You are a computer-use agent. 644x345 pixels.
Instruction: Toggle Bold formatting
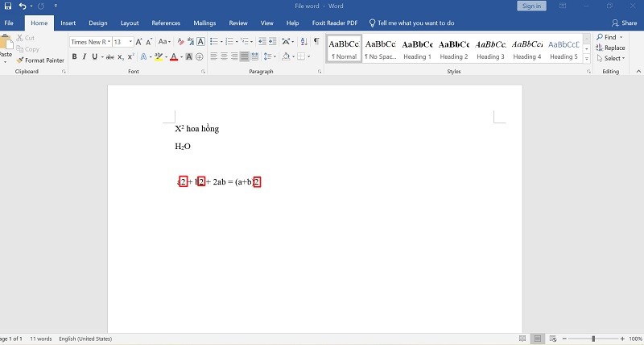click(74, 56)
